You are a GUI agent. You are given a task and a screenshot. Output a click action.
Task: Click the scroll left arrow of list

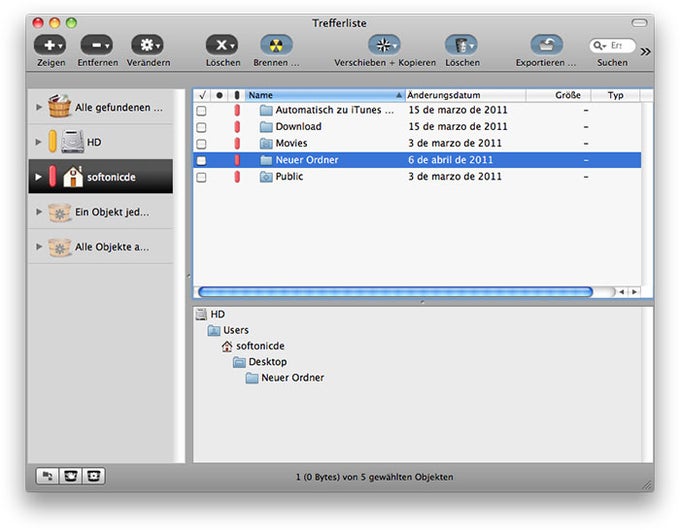pyautogui.click(x=622, y=292)
